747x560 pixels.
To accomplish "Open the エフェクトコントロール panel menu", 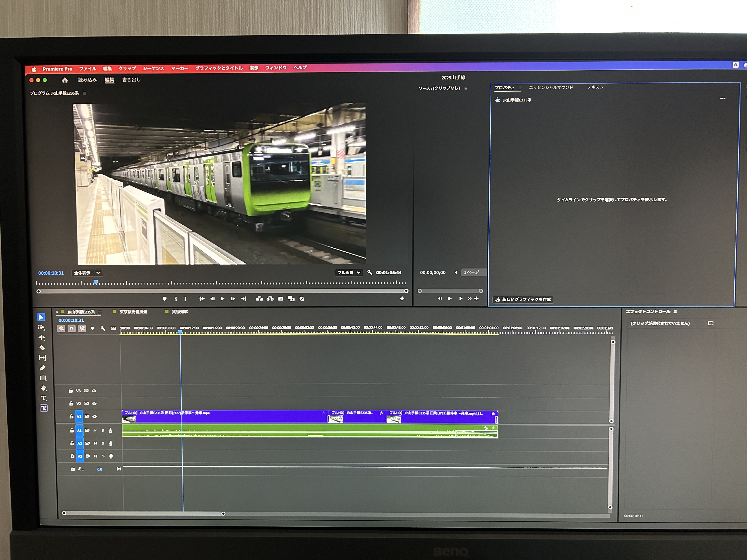I will (x=675, y=311).
